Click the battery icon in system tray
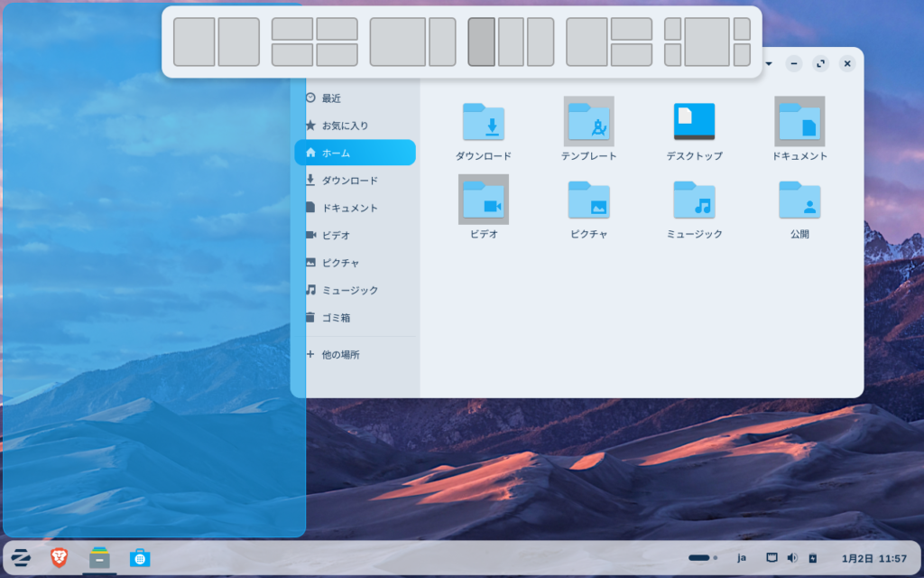The height and width of the screenshot is (578, 924). [812, 558]
